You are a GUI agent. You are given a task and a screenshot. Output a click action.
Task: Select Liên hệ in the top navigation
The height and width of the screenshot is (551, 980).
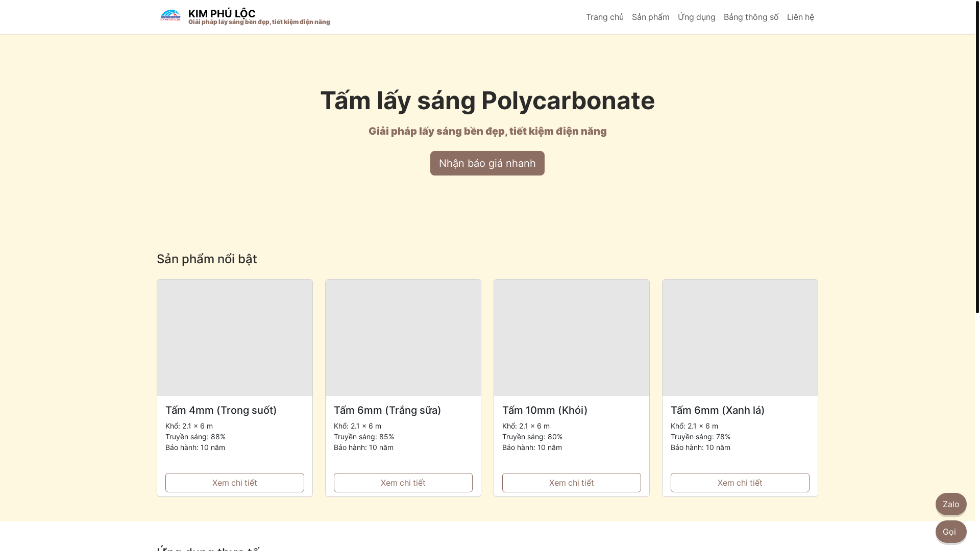pyautogui.click(x=800, y=17)
